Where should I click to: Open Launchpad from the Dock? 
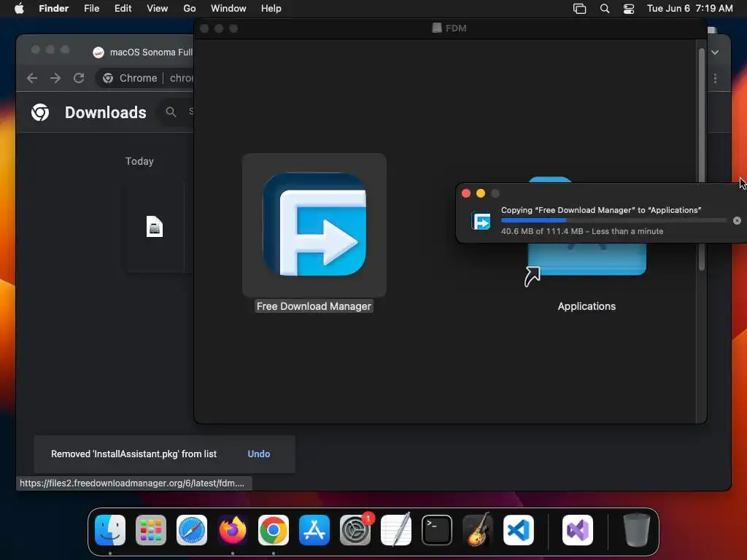click(151, 530)
